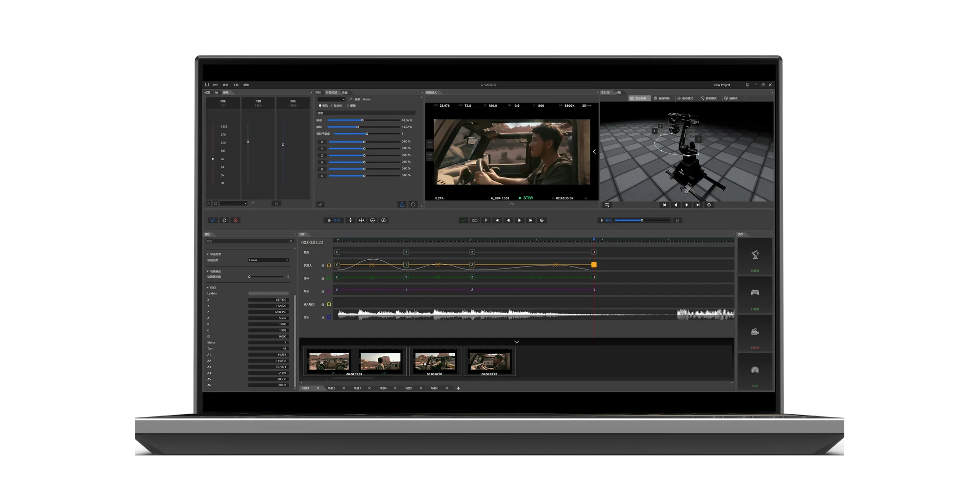This screenshot has height=490, width=980.
Task: Open the first item in the top menu bar
Action: [215, 85]
